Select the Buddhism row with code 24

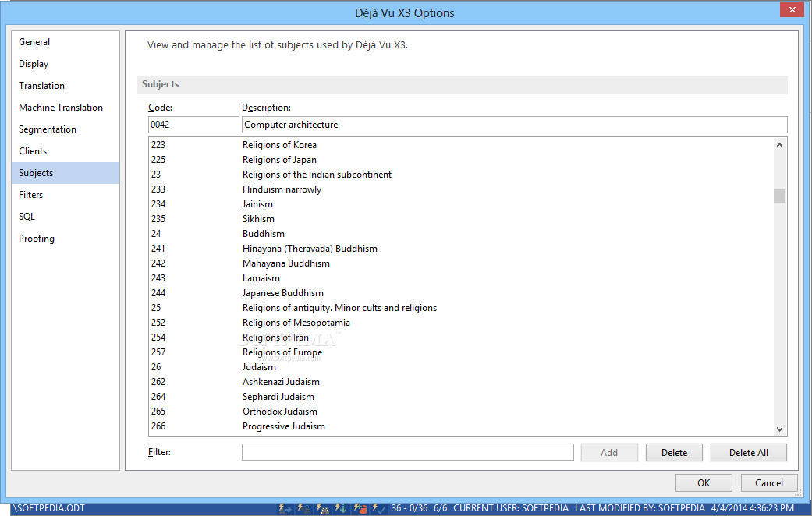pos(461,233)
